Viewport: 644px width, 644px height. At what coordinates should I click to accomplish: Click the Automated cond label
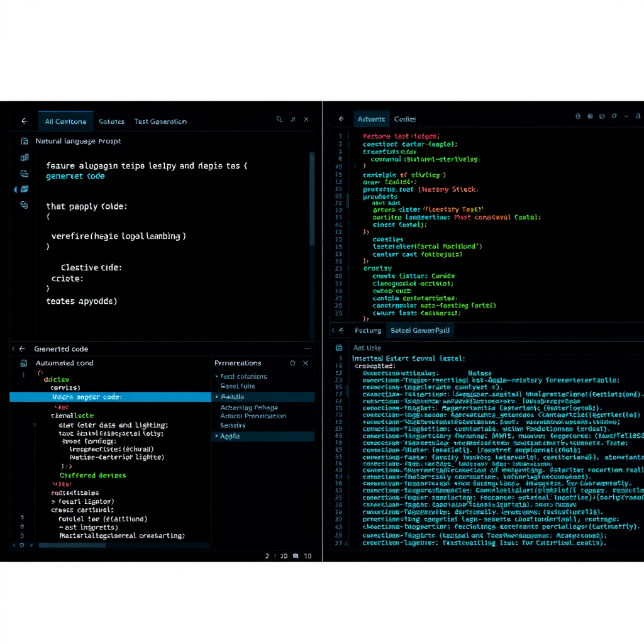pyautogui.click(x=65, y=363)
